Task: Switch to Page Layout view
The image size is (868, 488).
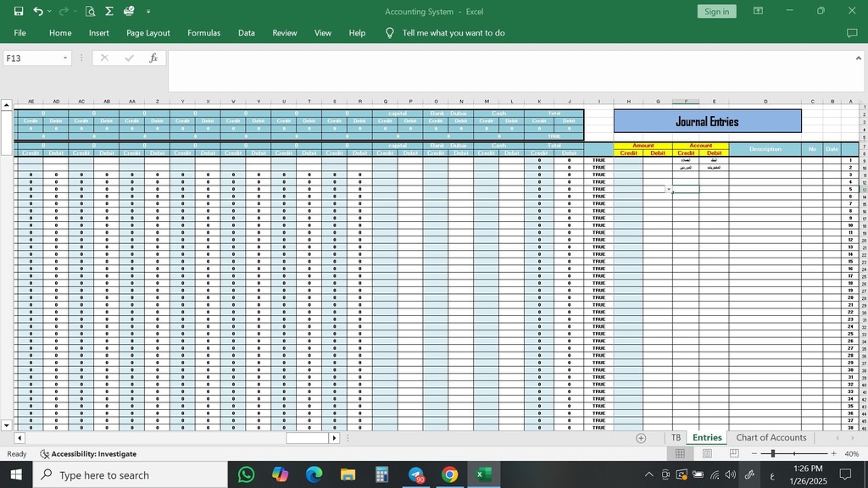Action: [x=707, y=454]
